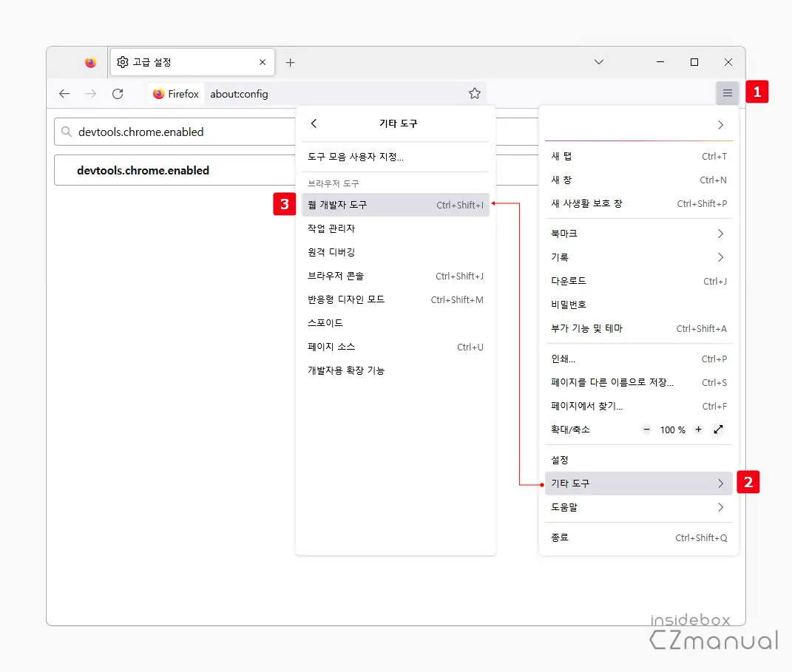Go back from 기타 도구 submenu with the chevron
The image size is (792, 672).
(x=314, y=123)
